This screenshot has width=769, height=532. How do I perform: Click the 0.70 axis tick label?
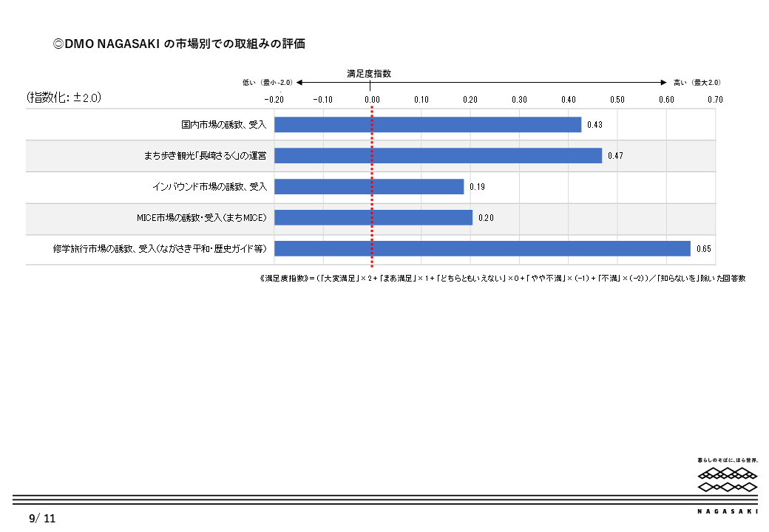pos(715,100)
